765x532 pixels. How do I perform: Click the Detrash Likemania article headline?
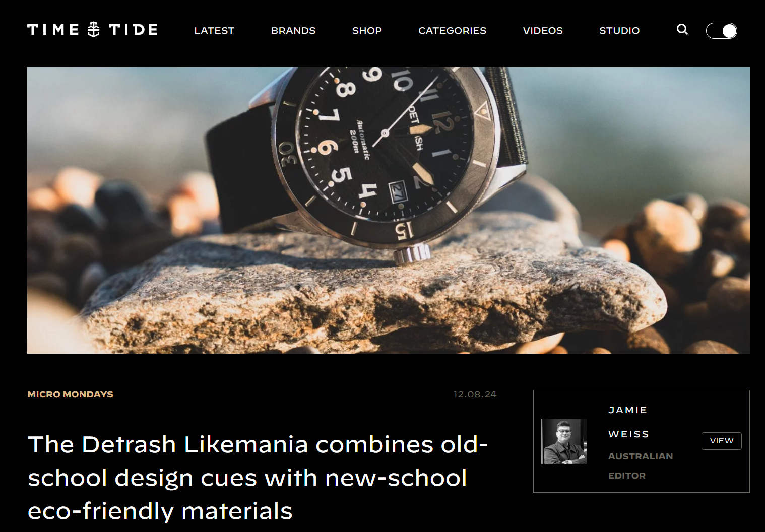[x=258, y=478]
